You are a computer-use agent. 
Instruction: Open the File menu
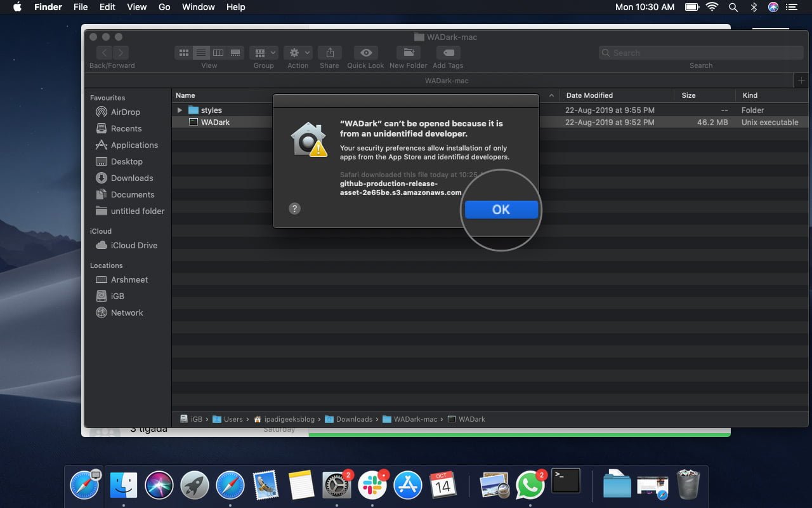[81, 7]
